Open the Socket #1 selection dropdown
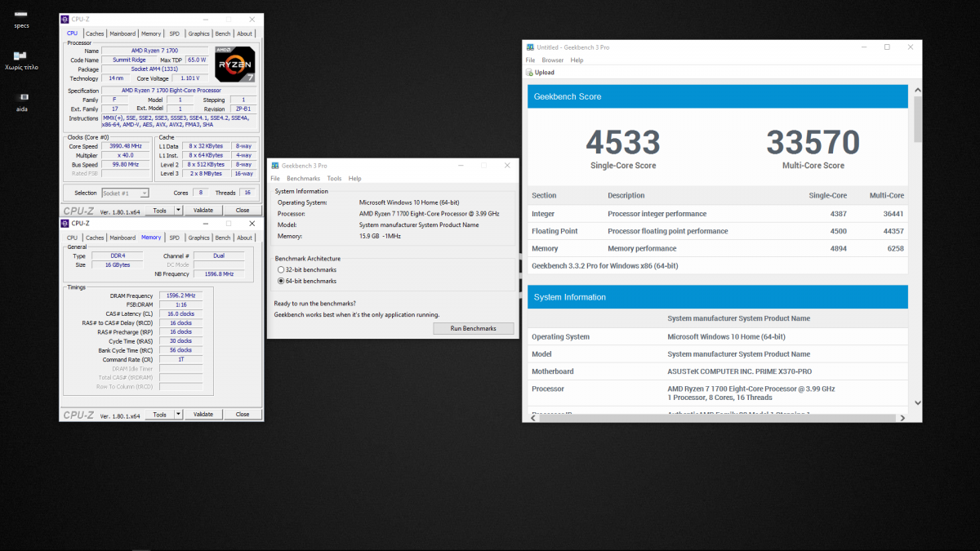The width and height of the screenshot is (980, 551). click(x=125, y=193)
